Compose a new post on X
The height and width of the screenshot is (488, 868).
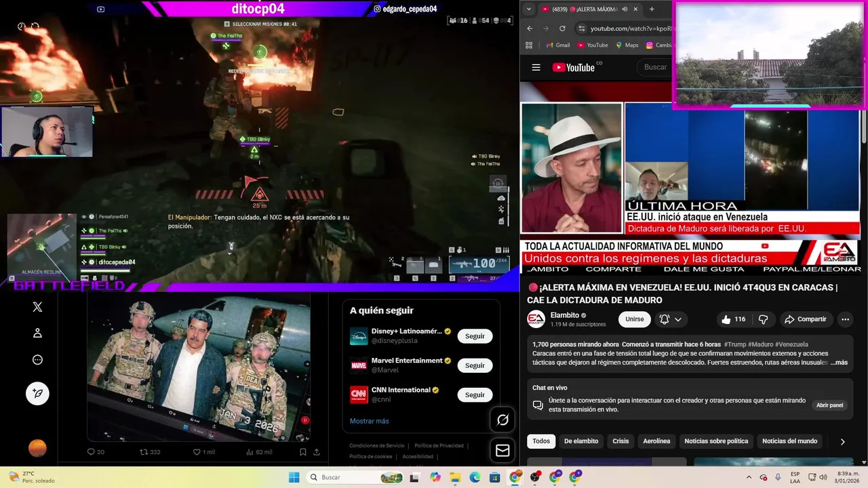coord(37,393)
